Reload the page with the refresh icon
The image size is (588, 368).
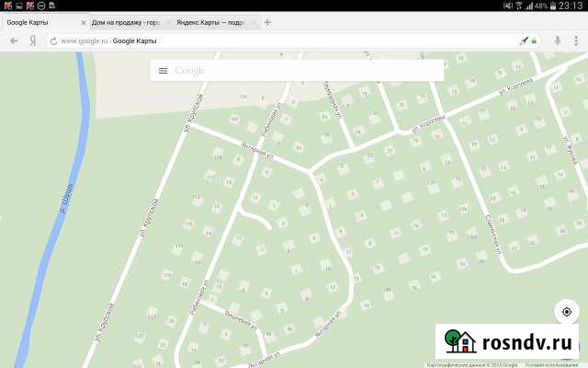coord(53,41)
